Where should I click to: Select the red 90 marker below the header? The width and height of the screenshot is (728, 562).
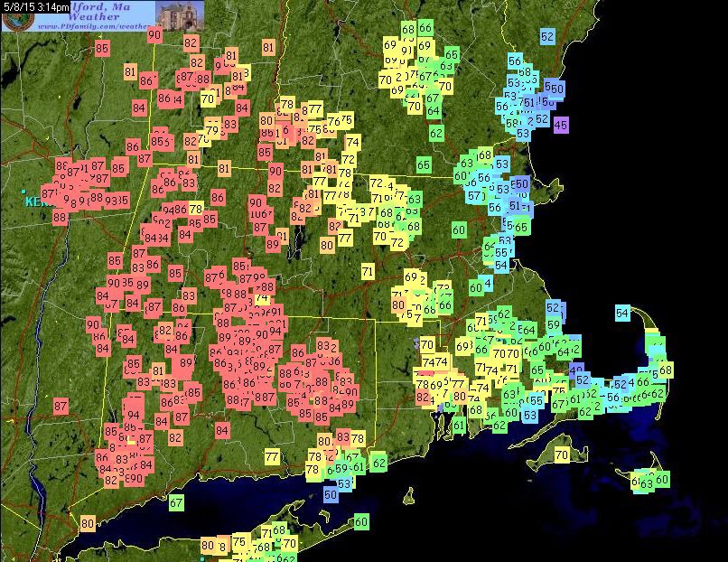pos(154,35)
